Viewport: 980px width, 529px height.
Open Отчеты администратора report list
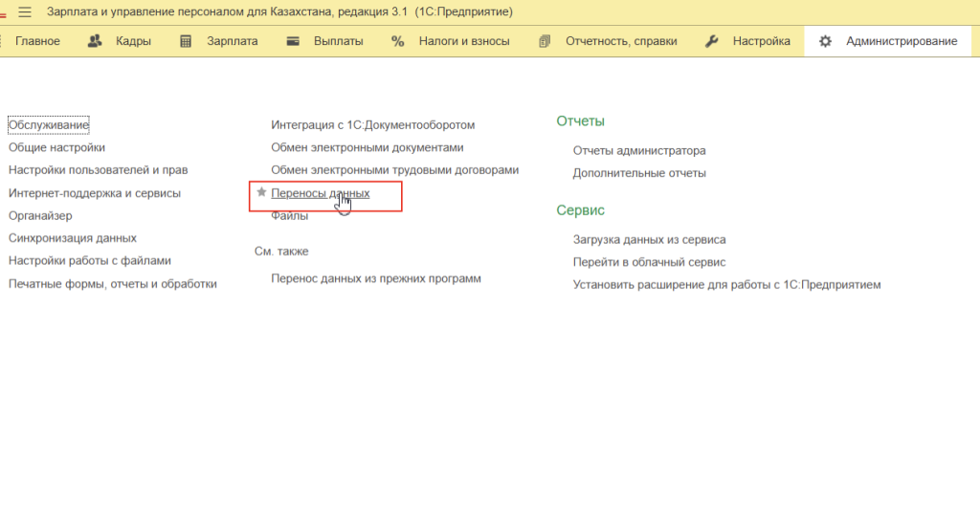pyautogui.click(x=639, y=150)
